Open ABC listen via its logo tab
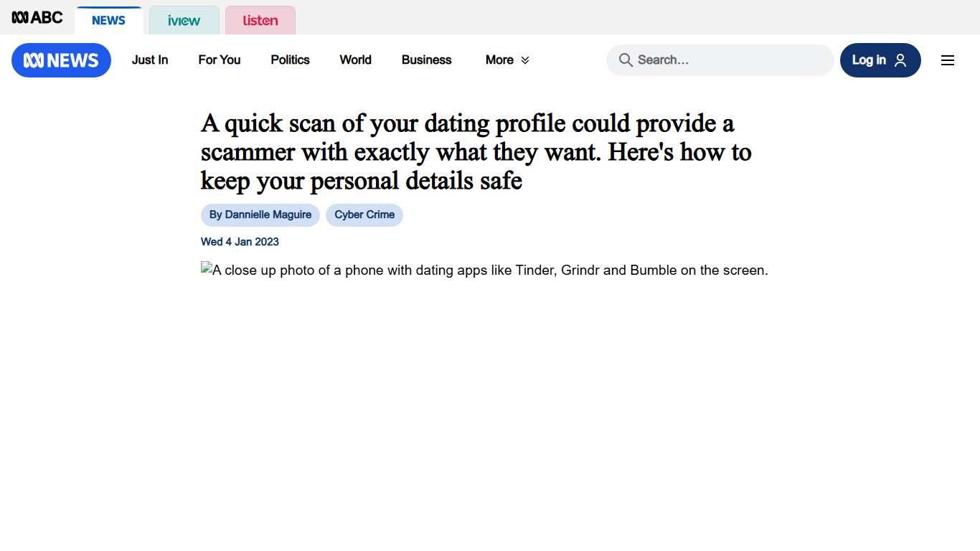 (260, 20)
